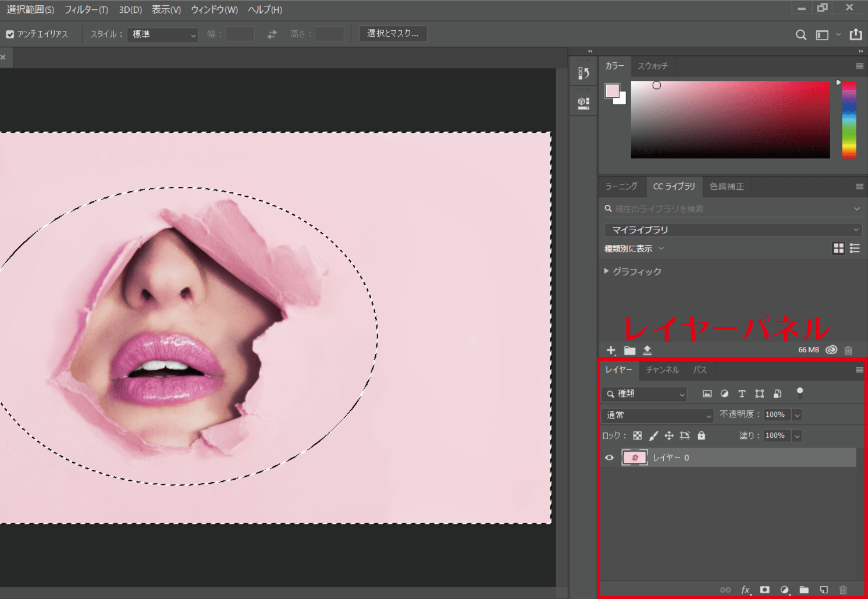The image size is (868, 599).
Task: Open the ウィンドウ(W) menu
Action: click(x=215, y=10)
